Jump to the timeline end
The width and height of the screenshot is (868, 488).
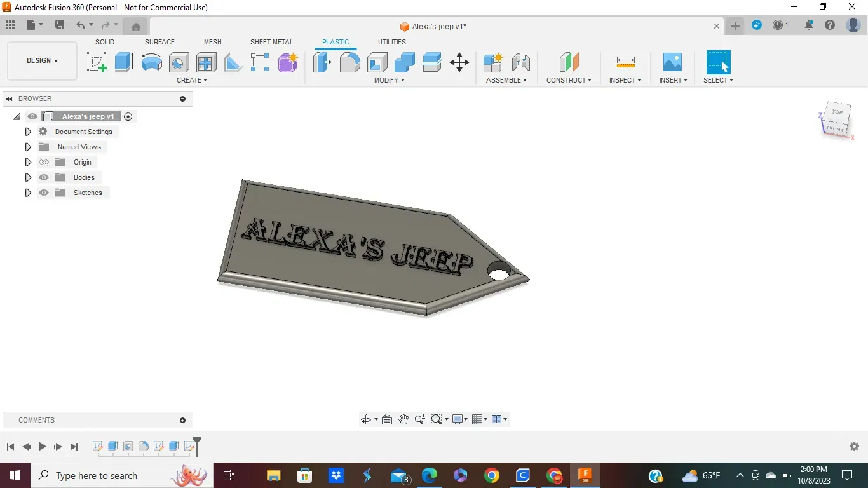[x=74, y=447]
